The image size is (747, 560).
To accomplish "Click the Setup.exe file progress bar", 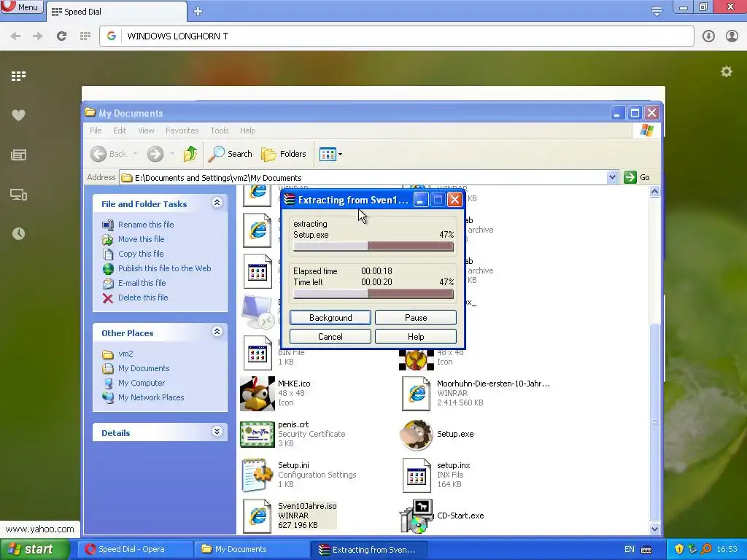I will 373,246.
